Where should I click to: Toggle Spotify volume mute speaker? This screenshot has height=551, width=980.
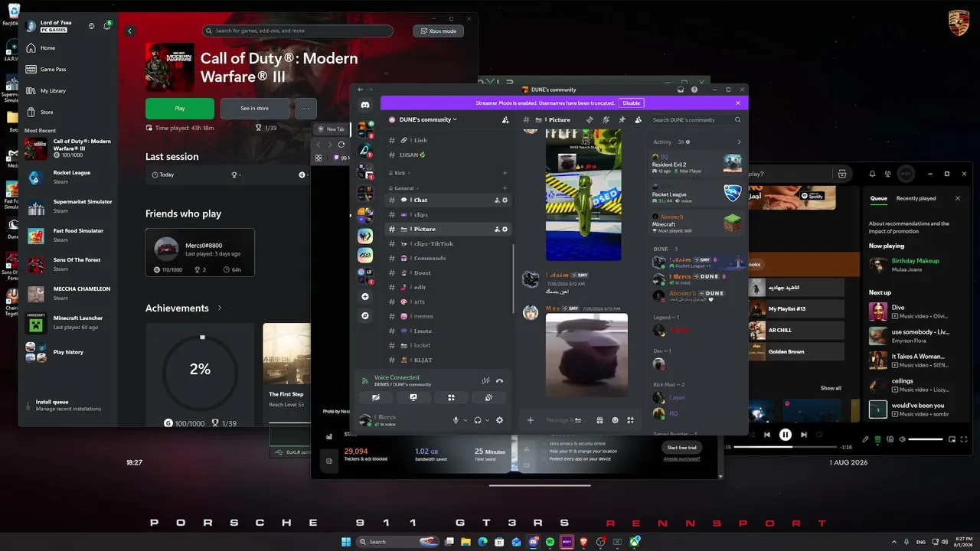[903, 439]
